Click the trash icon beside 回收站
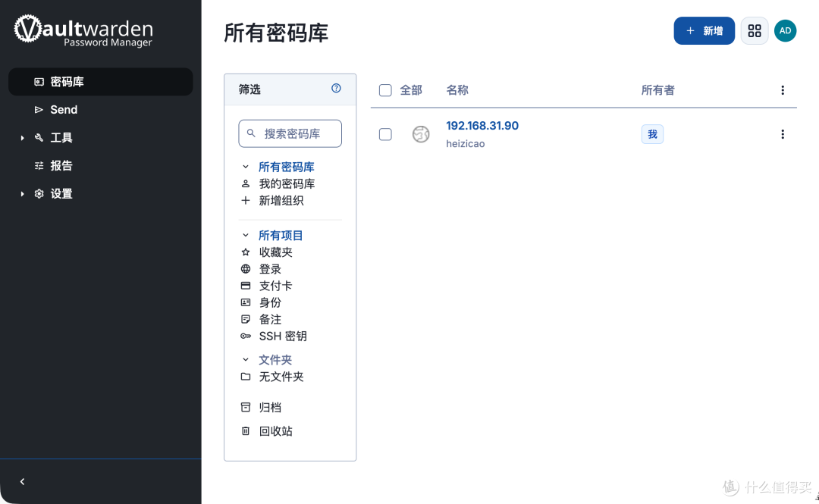Viewport: 819px width, 504px height. [x=246, y=431]
